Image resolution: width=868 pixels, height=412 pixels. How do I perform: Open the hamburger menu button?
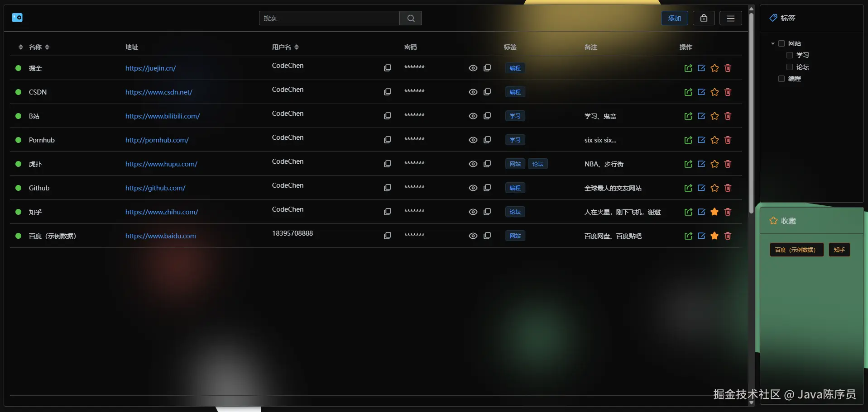tap(731, 18)
